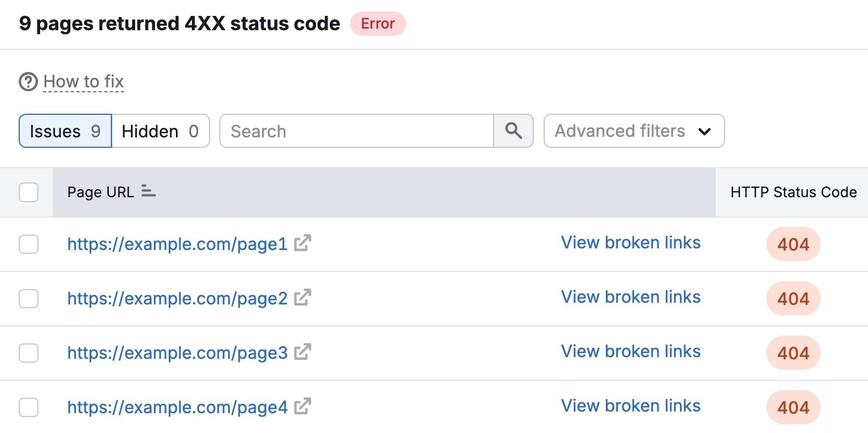The height and width of the screenshot is (433, 868).
Task: Click the search magnifier icon
Action: point(513,131)
